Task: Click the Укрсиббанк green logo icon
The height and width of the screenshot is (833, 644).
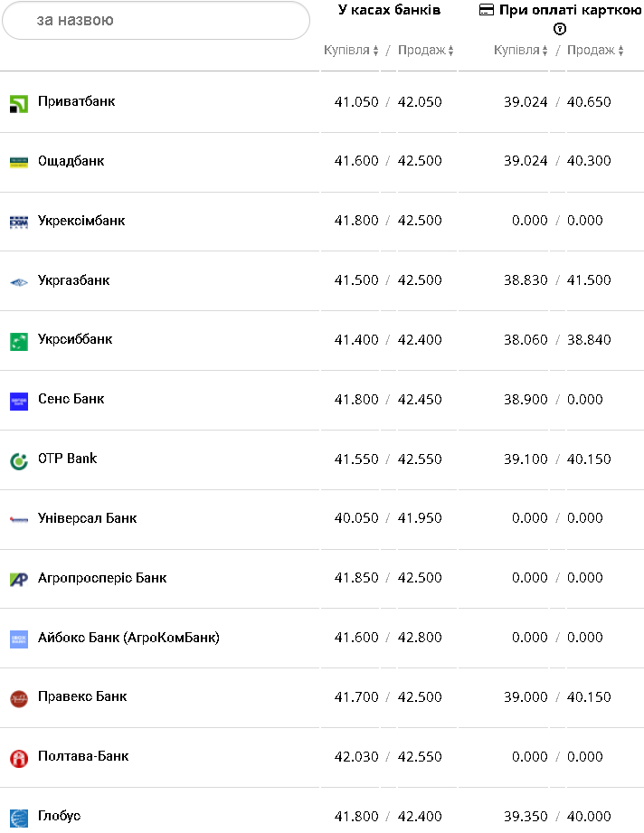Action: [19, 341]
